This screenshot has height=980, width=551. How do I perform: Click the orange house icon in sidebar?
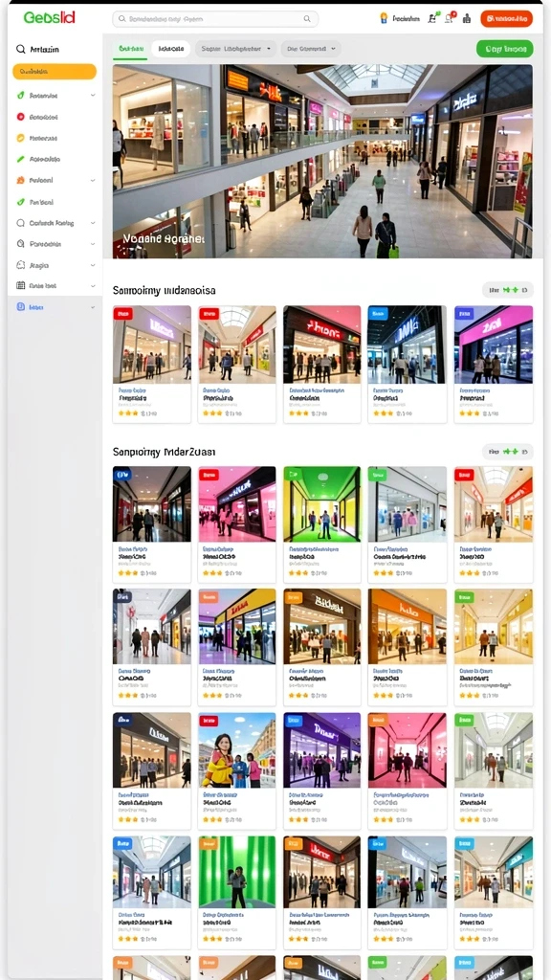pyautogui.click(x=21, y=180)
